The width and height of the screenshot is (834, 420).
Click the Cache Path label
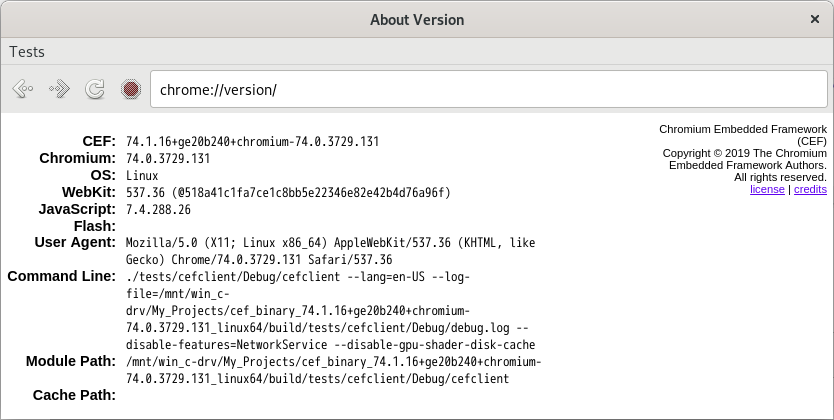tap(74, 395)
